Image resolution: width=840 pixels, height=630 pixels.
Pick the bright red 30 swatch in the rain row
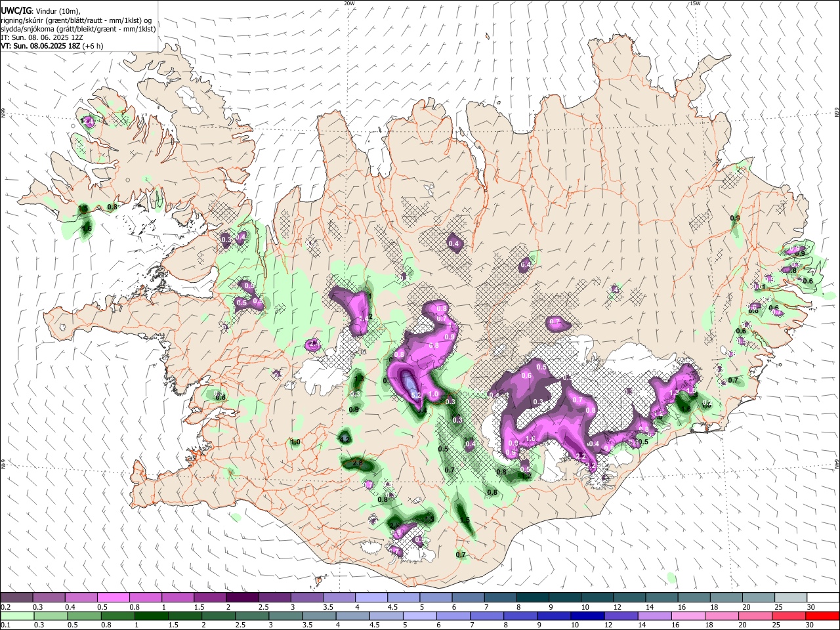click(x=822, y=616)
